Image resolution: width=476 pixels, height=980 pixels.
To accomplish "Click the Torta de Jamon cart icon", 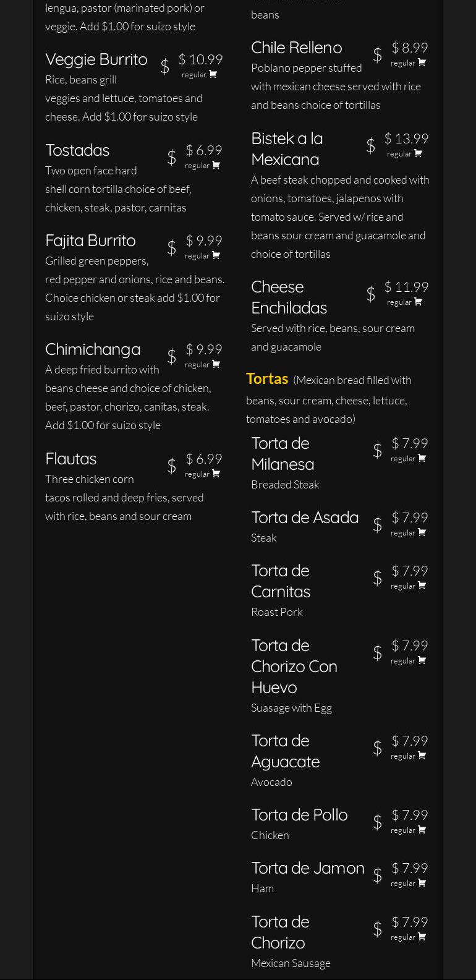I will (422, 883).
